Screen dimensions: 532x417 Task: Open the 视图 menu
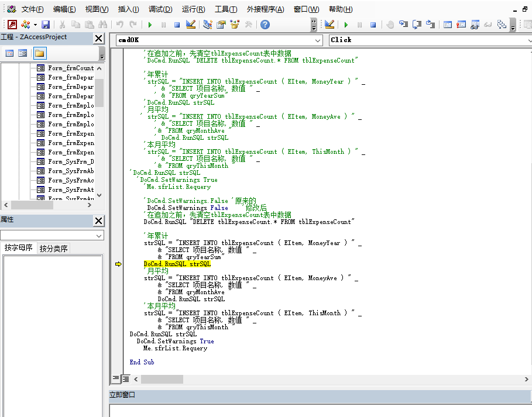97,9
